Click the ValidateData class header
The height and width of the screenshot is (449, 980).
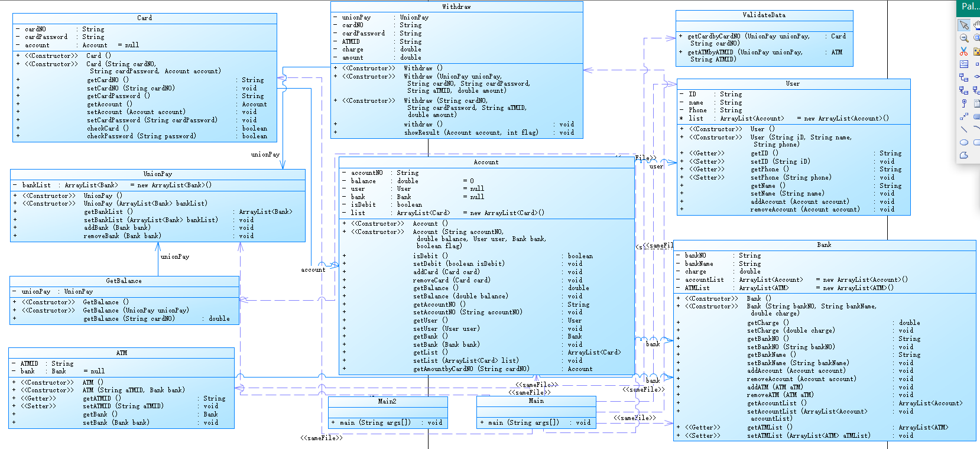(x=764, y=15)
